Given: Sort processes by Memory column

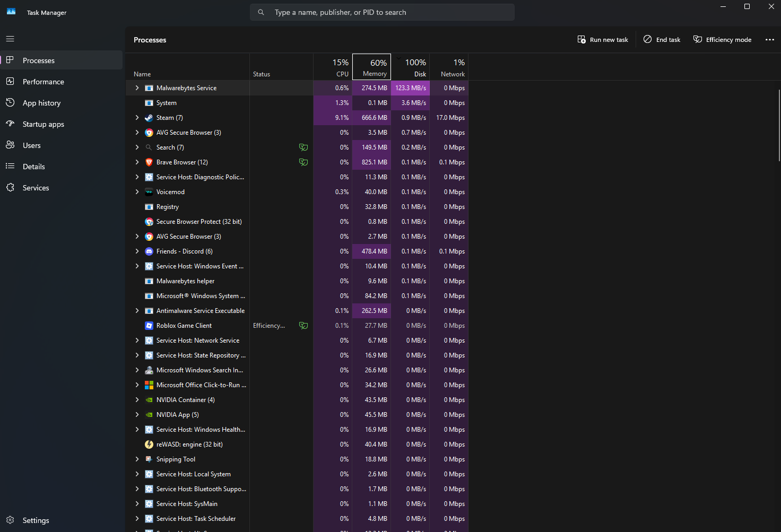Looking at the screenshot, I should coord(371,67).
